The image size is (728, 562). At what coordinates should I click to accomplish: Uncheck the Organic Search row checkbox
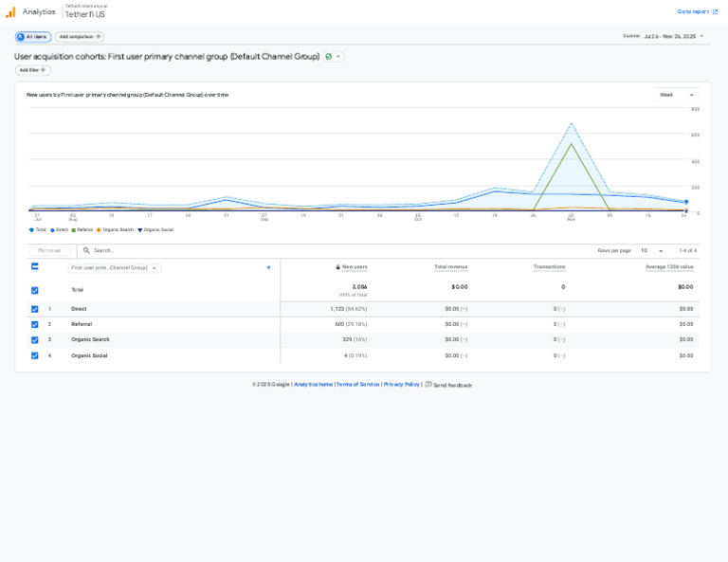[35, 339]
